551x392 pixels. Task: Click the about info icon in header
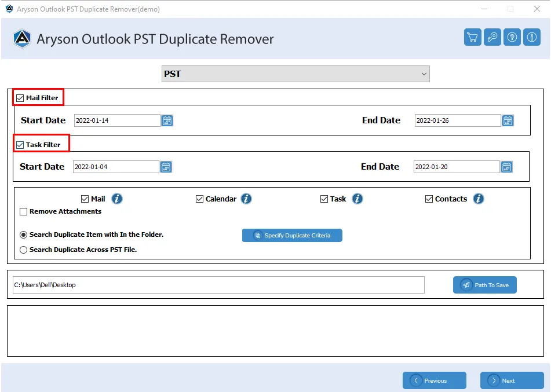pos(531,37)
